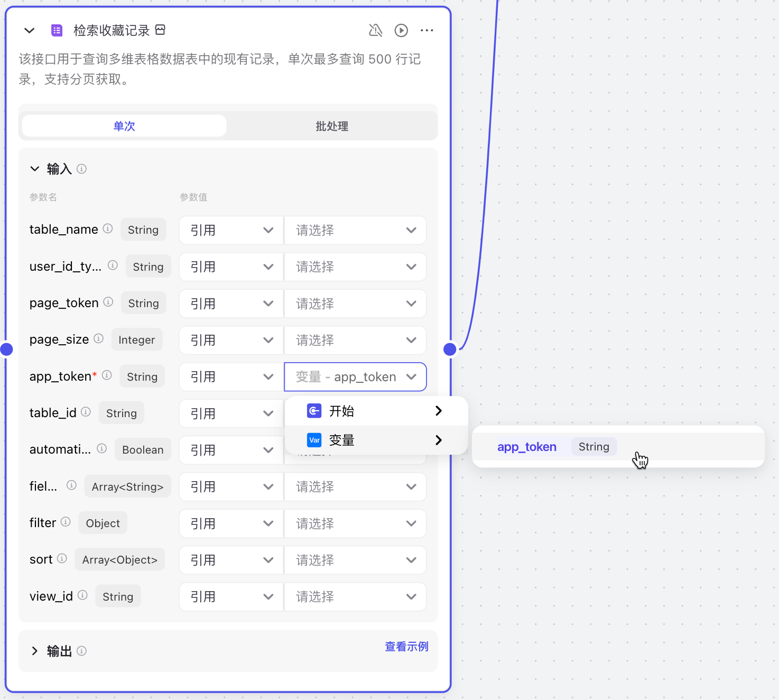This screenshot has width=779, height=700.
Task: Choose the 变量 submenu entry
Action: point(376,440)
